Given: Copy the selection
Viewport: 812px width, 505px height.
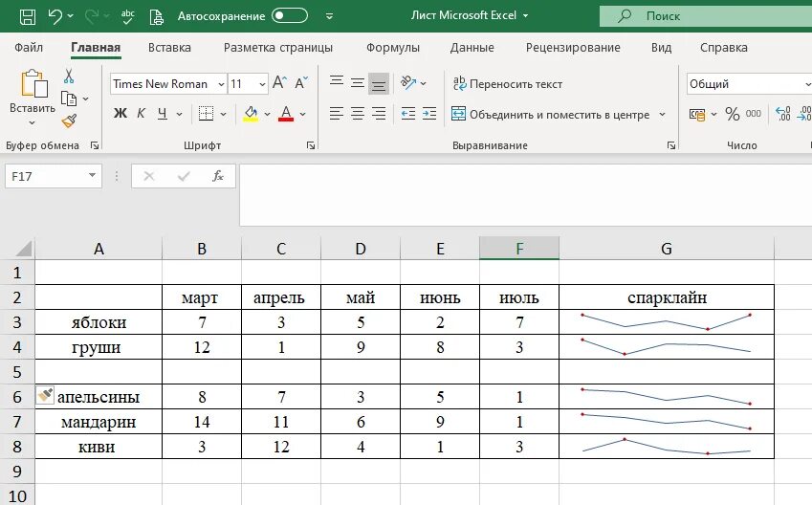Looking at the screenshot, I should (x=68, y=99).
